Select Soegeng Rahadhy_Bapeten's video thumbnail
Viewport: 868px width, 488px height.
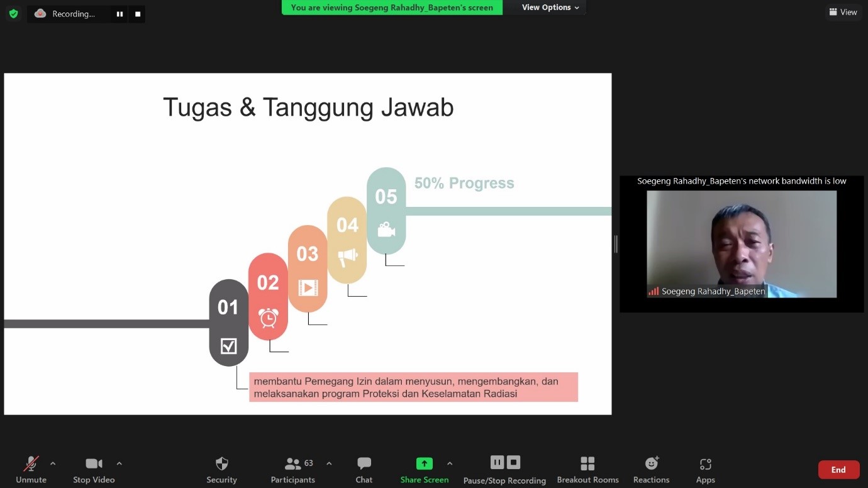pyautogui.click(x=741, y=244)
